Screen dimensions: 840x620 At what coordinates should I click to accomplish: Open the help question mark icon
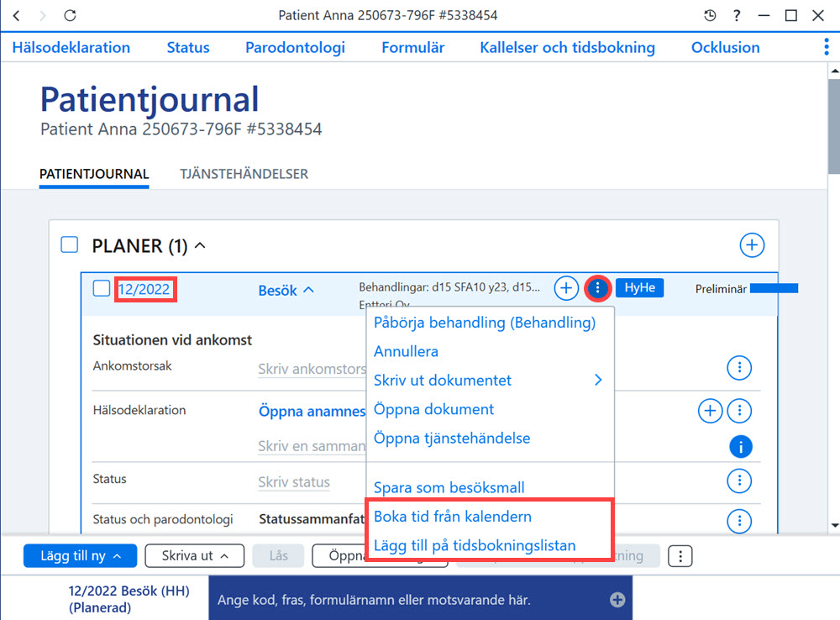click(738, 15)
